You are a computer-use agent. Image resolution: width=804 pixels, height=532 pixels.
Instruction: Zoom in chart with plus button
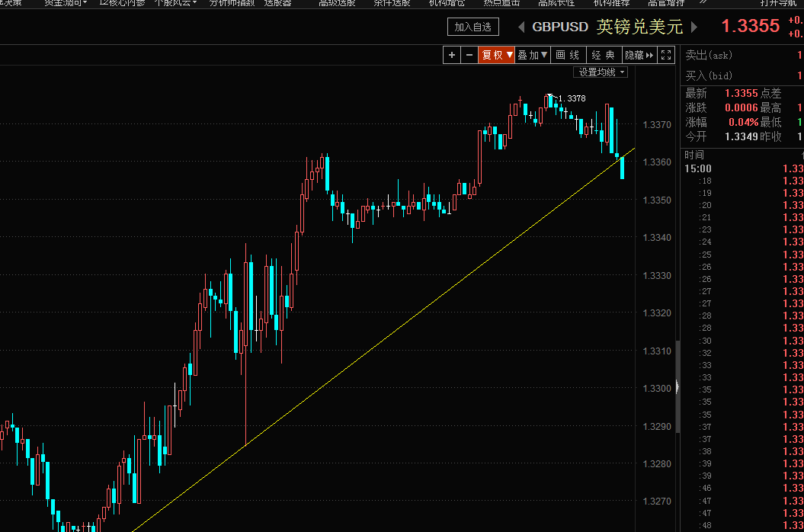pos(452,55)
